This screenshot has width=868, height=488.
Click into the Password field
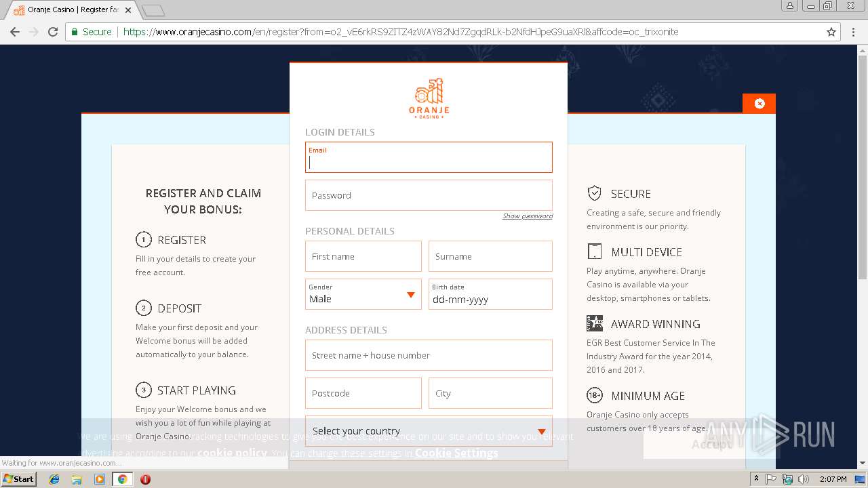pos(429,195)
